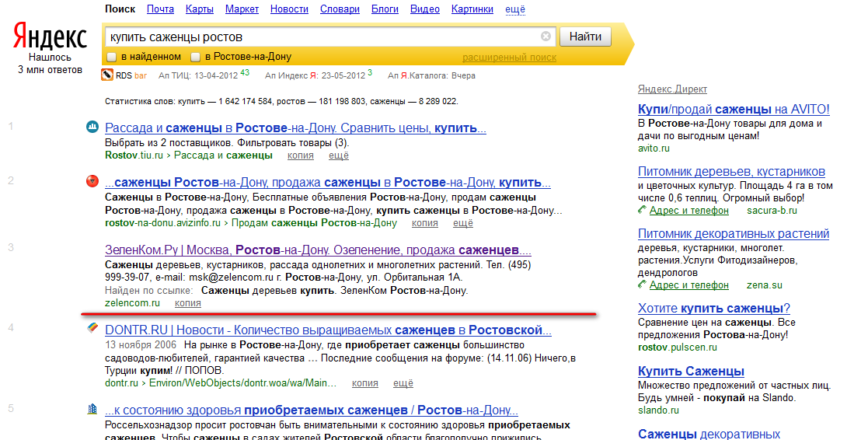Open the Видео tab

point(425,9)
